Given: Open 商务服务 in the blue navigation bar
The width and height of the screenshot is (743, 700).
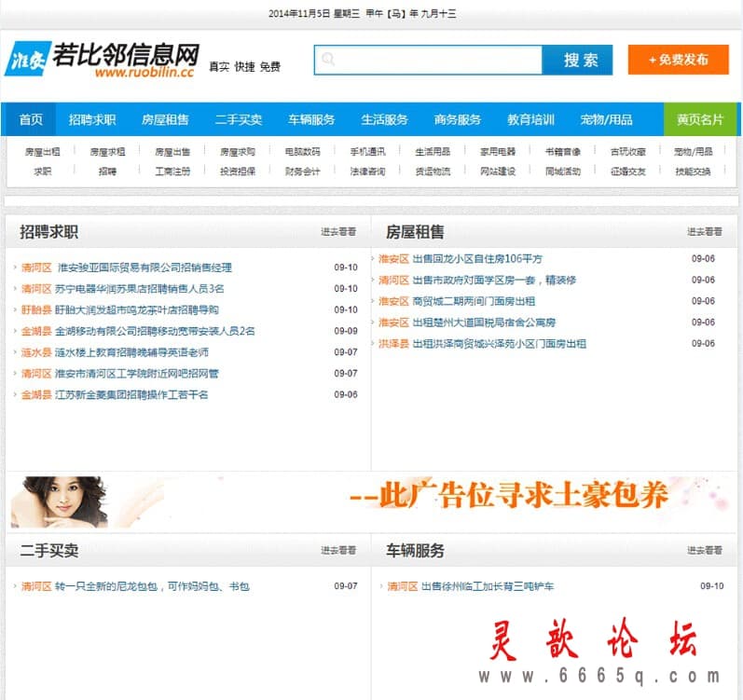Looking at the screenshot, I should pyautogui.click(x=458, y=119).
